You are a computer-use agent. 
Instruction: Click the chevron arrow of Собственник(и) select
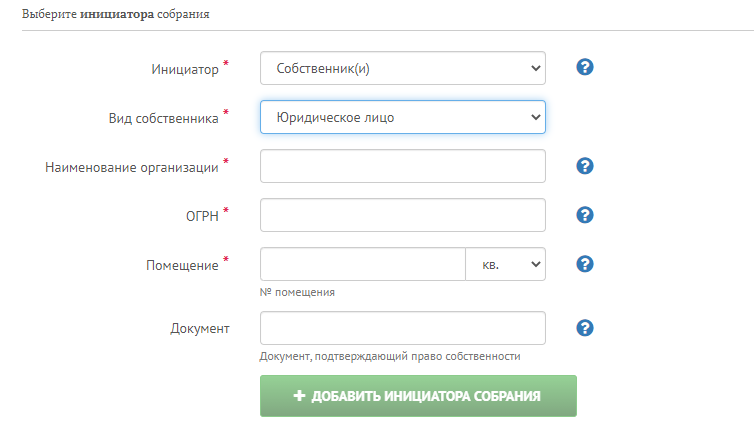point(536,68)
